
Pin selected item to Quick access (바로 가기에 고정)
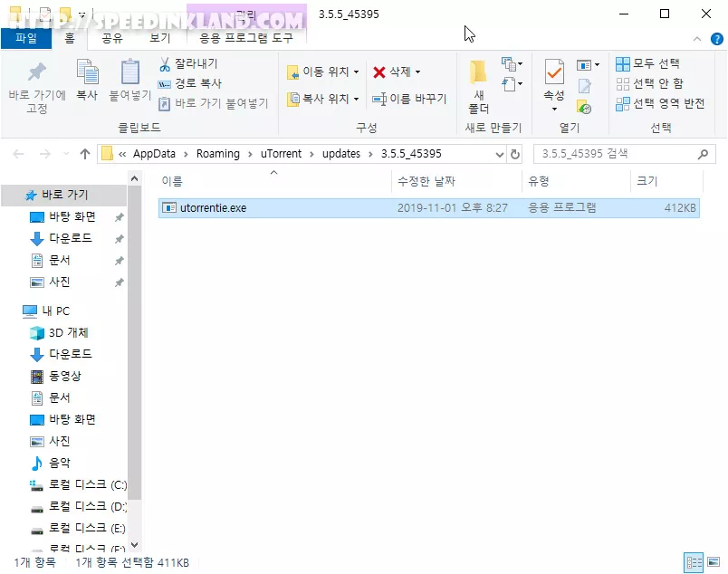37,87
